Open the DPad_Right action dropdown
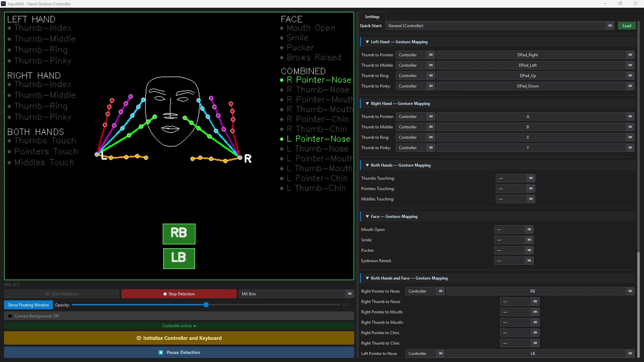644x362 pixels. pyautogui.click(x=535, y=55)
